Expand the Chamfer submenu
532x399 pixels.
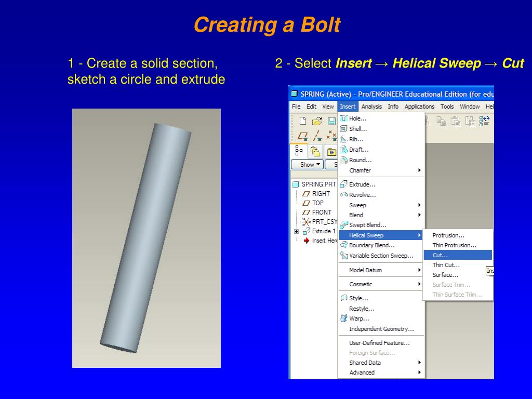tap(382, 170)
